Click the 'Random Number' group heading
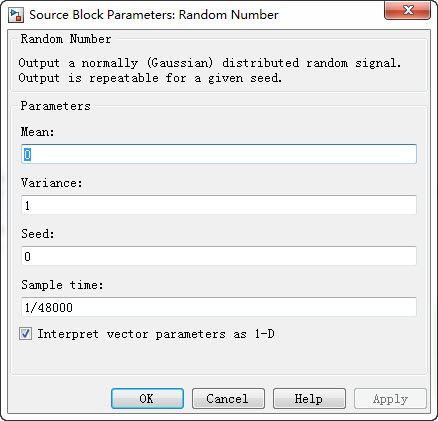 coord(66,39)
